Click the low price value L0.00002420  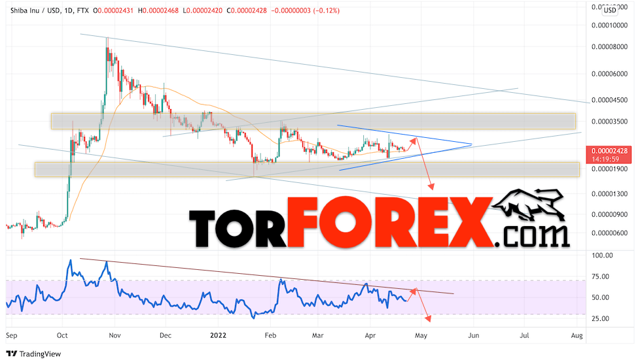[x=202, y=10]
